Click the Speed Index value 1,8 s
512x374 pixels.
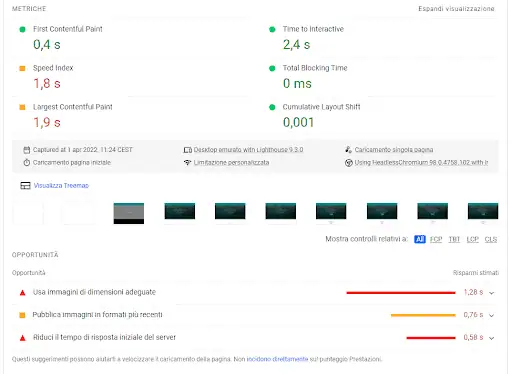point(47,84)
